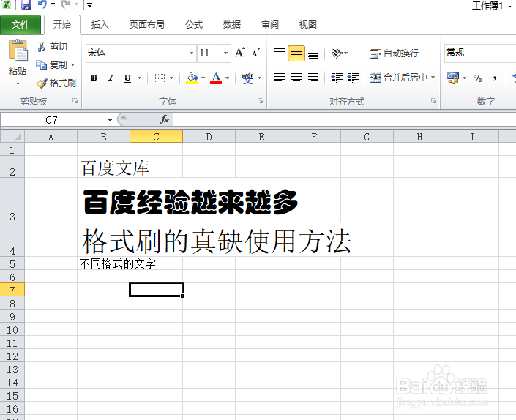Image resolution: width=516 pixels, height=420 pixels.
Task: Align text to bottom of cell
Action: pyautogui.click(x=313, y=55)
